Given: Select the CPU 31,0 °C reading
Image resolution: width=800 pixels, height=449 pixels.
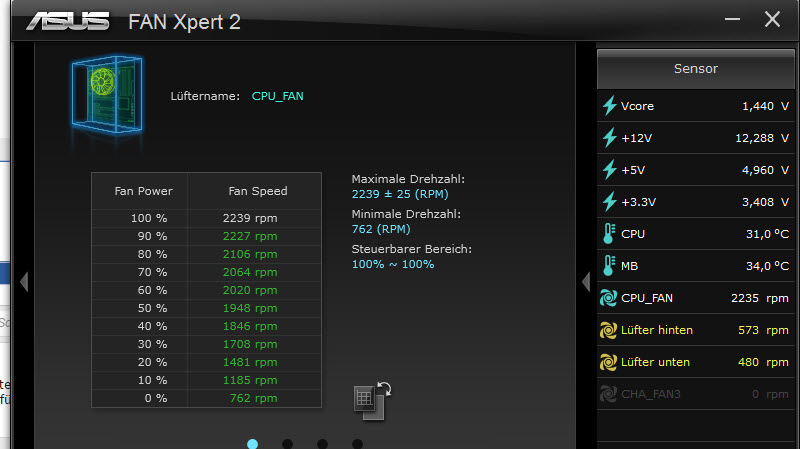Looking at the screenshot, I should click(767, 234).
